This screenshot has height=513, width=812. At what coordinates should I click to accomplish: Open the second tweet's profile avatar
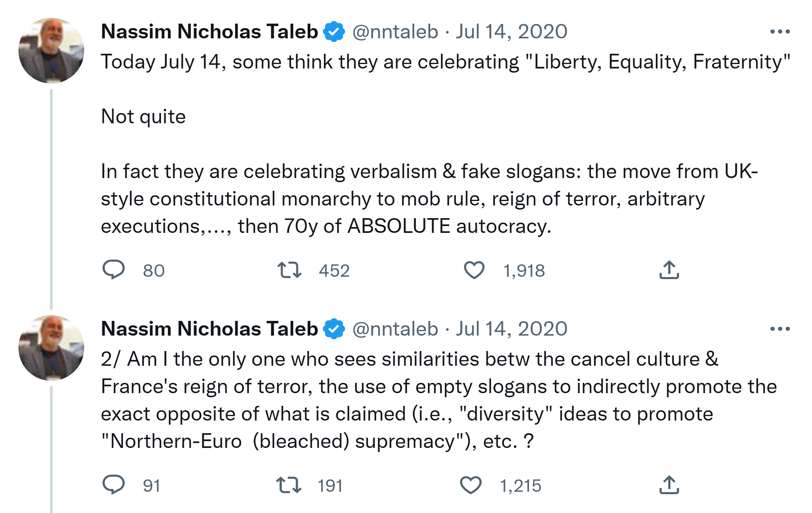[51, 348]
